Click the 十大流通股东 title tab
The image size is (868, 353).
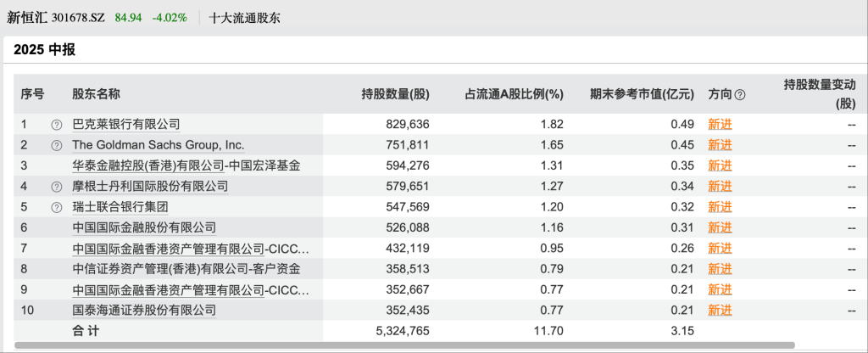(x=244, y=18)
